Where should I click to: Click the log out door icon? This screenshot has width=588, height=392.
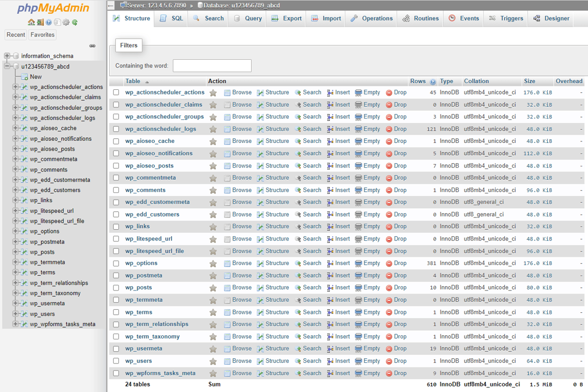(40, 23)
